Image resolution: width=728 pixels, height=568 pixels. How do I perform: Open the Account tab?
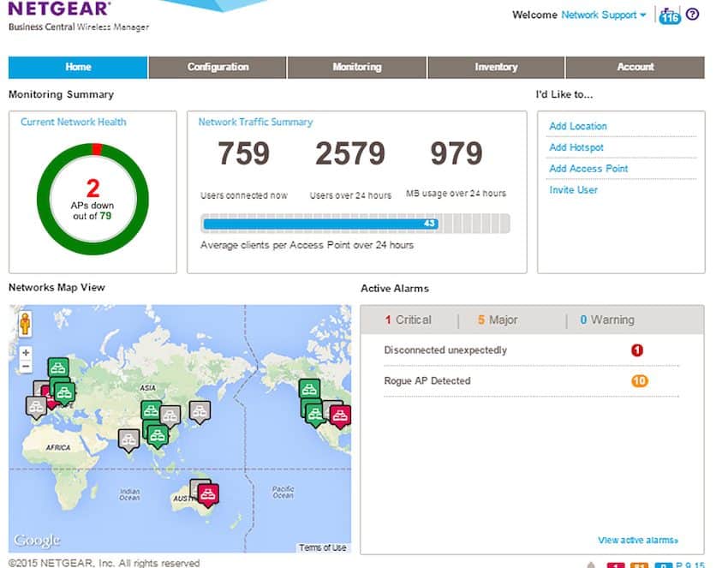pos(636,68)
